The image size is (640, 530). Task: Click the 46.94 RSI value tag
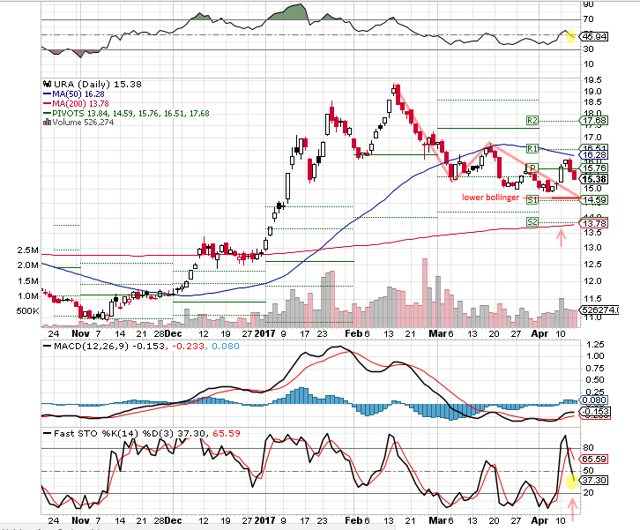click(x=595, y=37)
